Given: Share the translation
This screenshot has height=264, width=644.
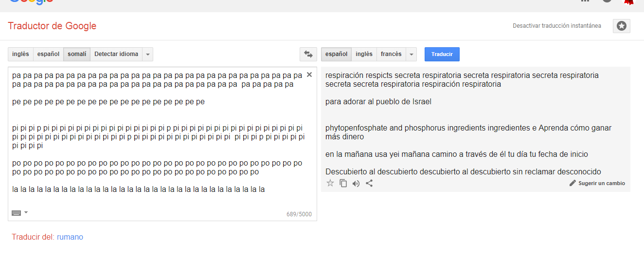Looking at the screenshot, I should click(x=369, y=183).
